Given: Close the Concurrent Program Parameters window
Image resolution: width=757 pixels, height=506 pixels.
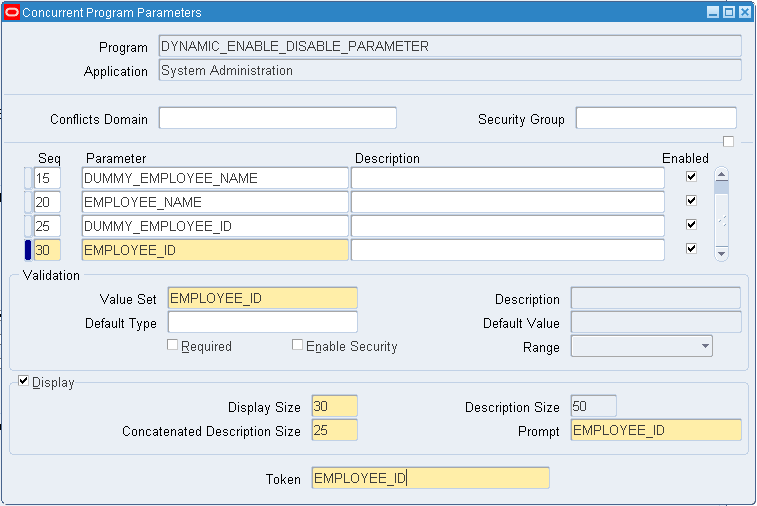Looking at the screenshot, I should pyautogui.click(x=745, y=12).
